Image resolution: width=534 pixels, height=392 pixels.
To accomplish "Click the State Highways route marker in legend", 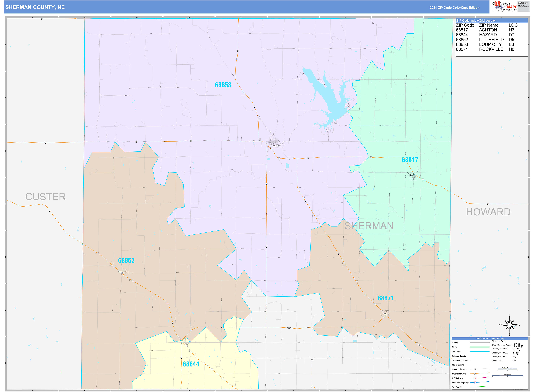I will pos(475,374).
